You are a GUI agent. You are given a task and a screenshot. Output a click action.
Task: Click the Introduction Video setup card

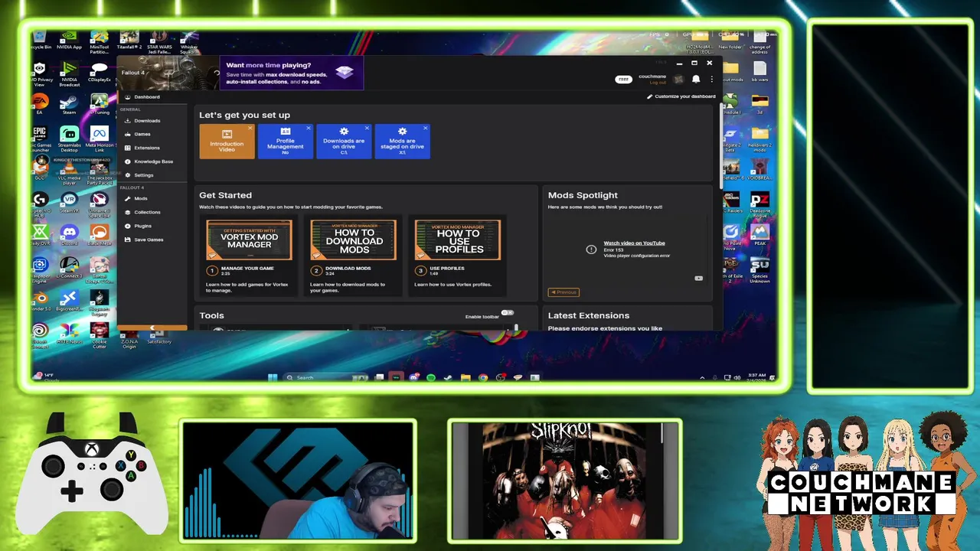point(227,142)
